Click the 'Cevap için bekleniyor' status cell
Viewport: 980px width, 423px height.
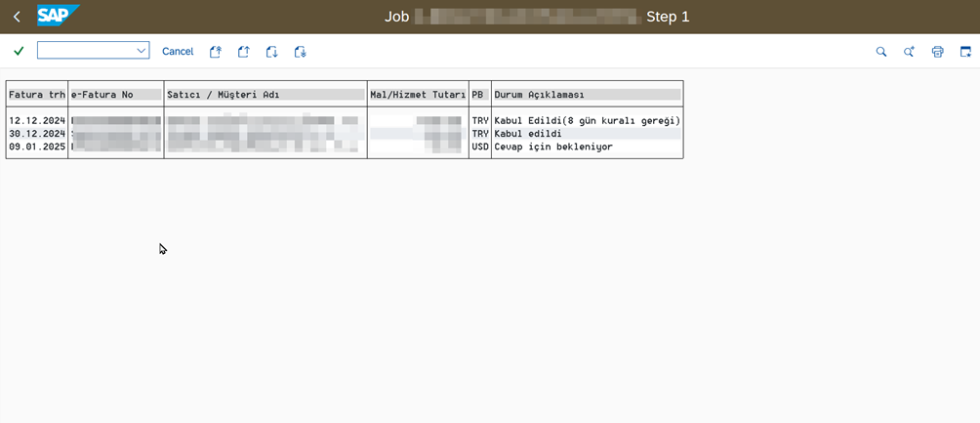coord(553,147)
